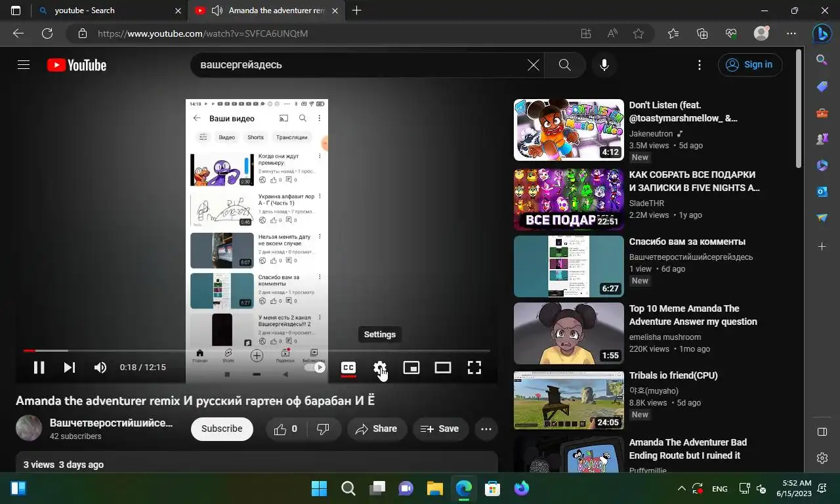Click the Sign in button

pos(750,64)
